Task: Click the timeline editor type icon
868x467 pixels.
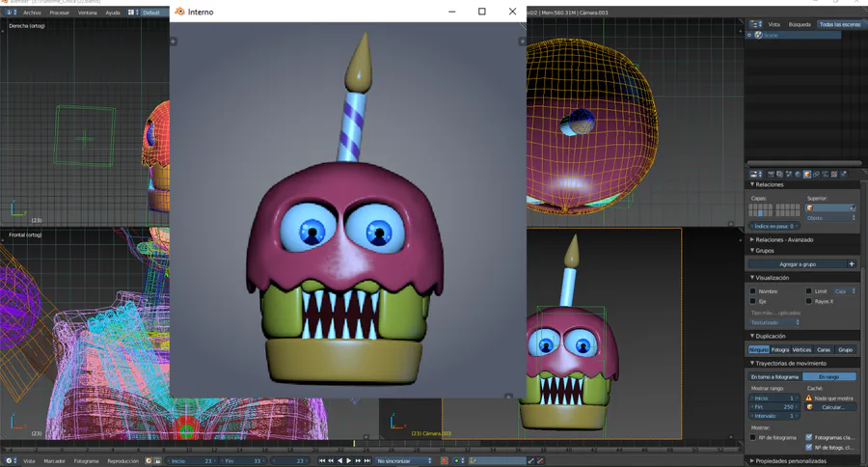Action: pos(11,461)
